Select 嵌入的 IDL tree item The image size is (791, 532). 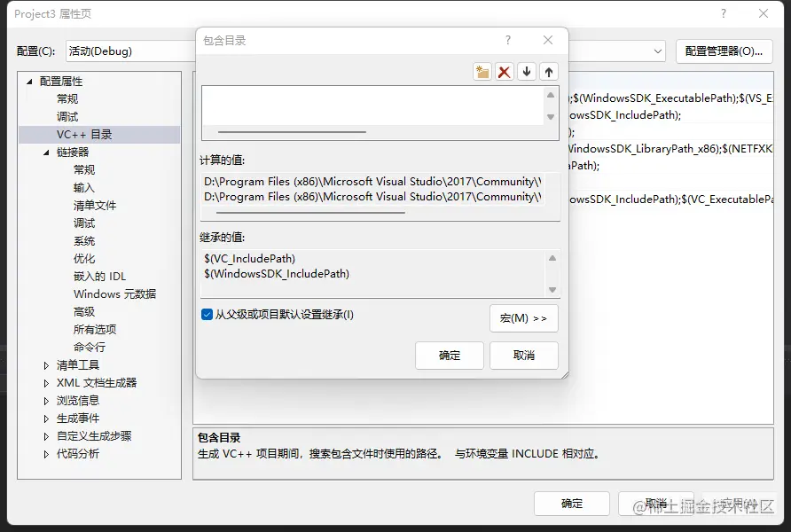tap(100, 277)
